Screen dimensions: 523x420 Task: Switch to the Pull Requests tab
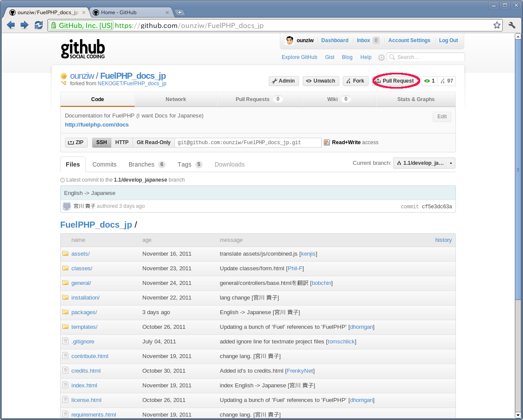259,99
